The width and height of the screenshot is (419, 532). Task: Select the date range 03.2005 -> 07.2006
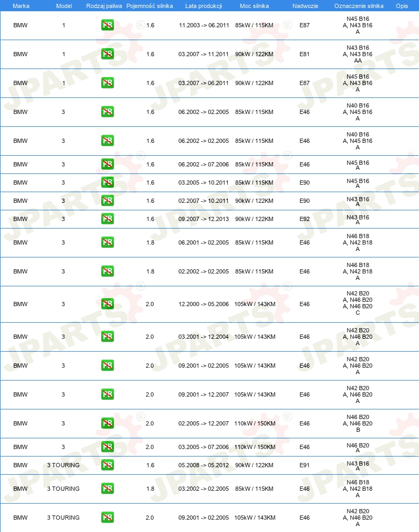tap(204, 447)
